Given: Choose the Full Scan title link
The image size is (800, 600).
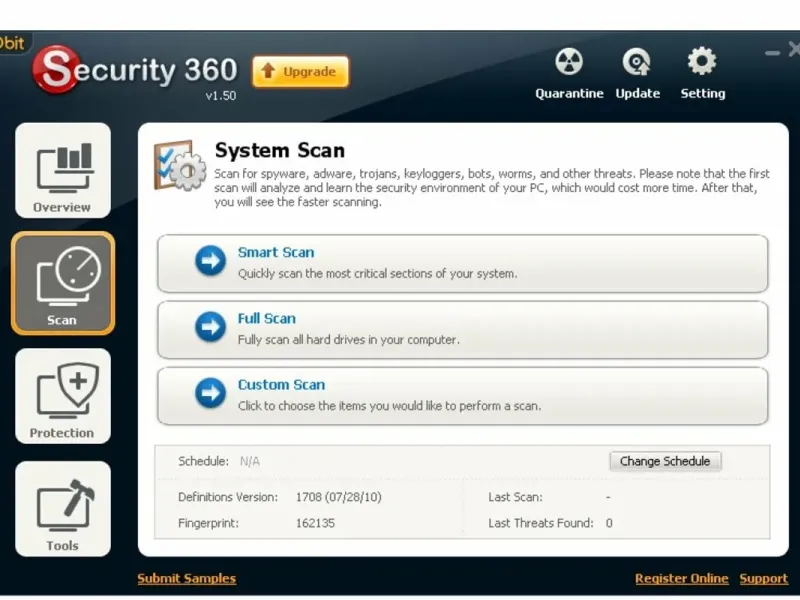Looking at the screenshot, I should tap(267, 318).
